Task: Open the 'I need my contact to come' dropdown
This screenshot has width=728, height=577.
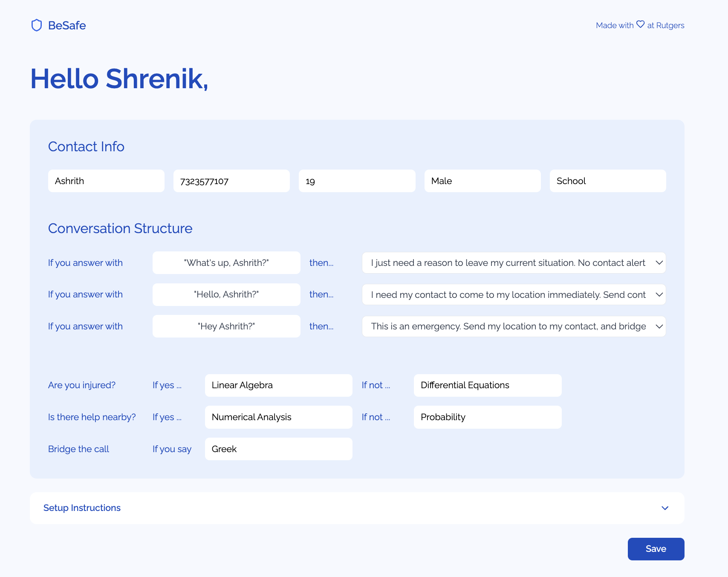Action: (514, 294)
